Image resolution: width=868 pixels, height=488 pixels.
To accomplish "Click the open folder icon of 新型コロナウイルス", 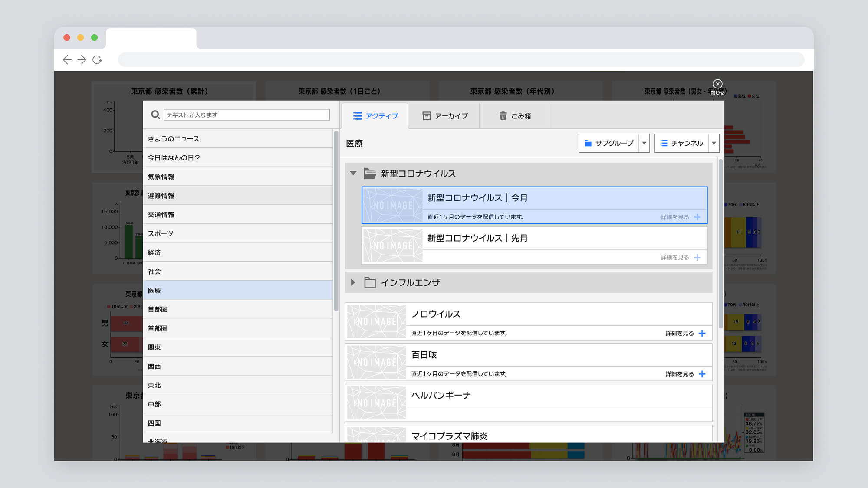I will [x=370, y=174].
